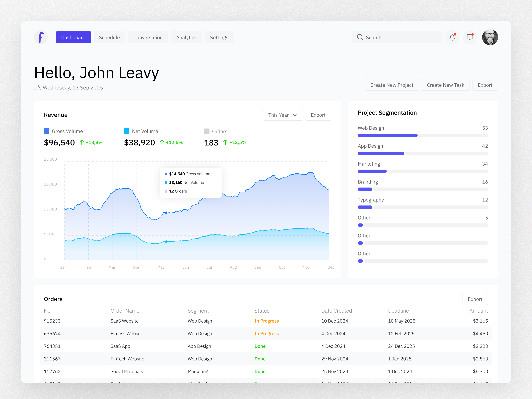The height and width of the screenshot is (399, 532).
Task: Click the F logo icon
Action: (x=41, y=37)
